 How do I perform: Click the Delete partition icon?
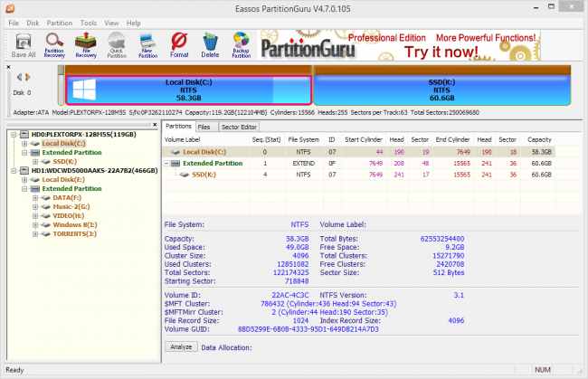coord(210,46)
